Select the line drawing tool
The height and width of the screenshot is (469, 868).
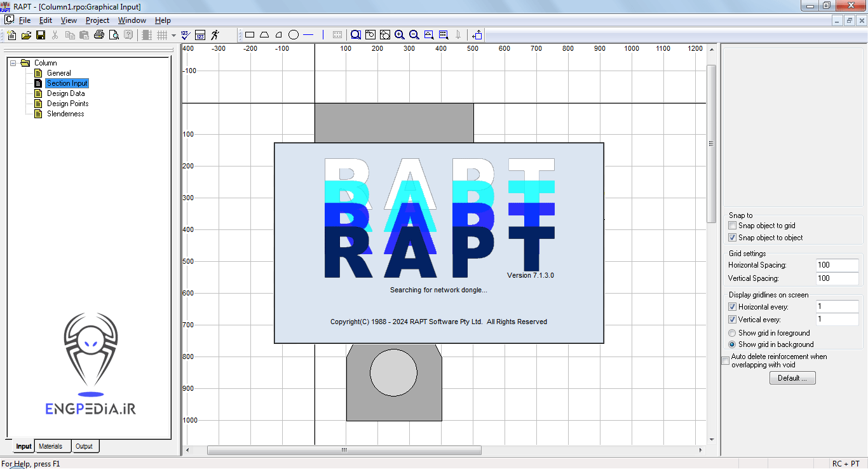pos(309,35)
